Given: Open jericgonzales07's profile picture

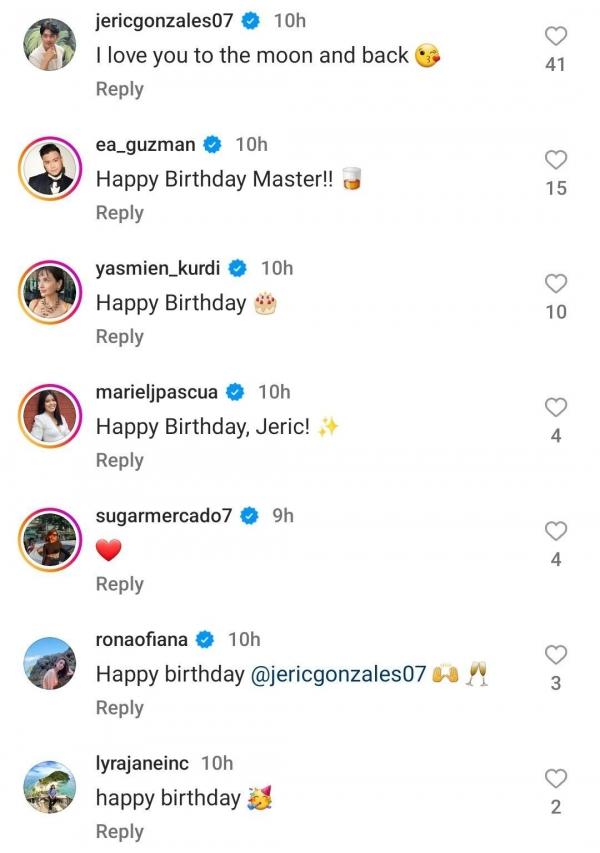Looking at the screenshot, I should pyautogui.click(x=48, y=45).
